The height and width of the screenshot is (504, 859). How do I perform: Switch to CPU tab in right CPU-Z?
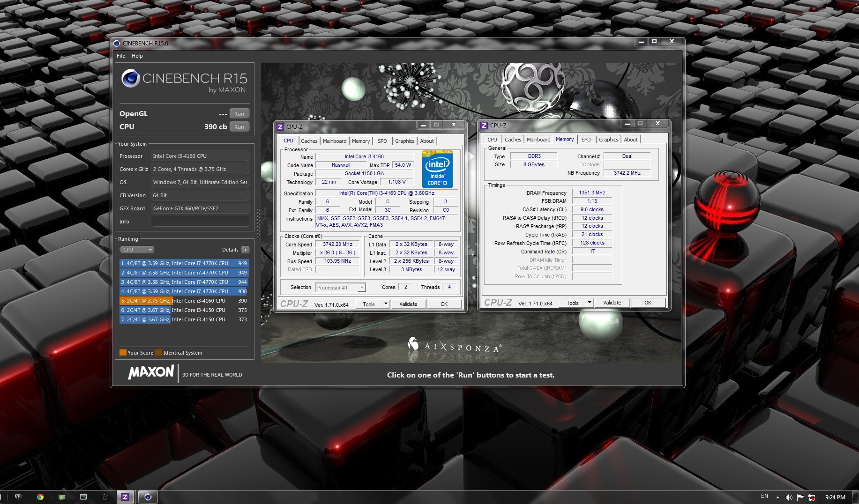click(492, 140)
